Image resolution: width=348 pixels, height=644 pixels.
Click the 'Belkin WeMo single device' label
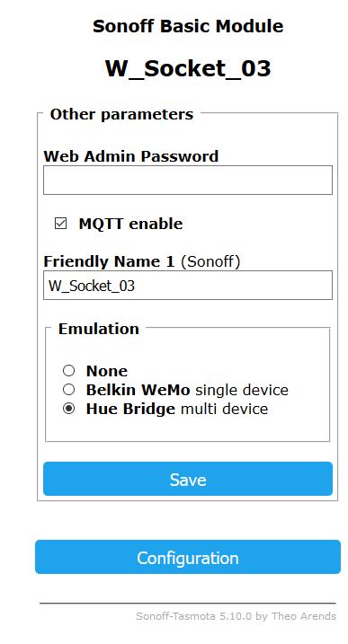(187, 390)
